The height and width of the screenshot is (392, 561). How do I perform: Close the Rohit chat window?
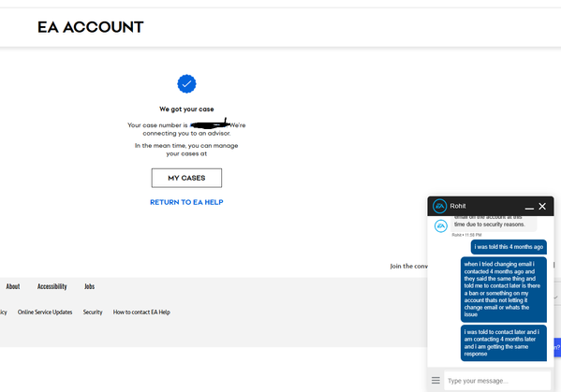[x=542, y=206]
